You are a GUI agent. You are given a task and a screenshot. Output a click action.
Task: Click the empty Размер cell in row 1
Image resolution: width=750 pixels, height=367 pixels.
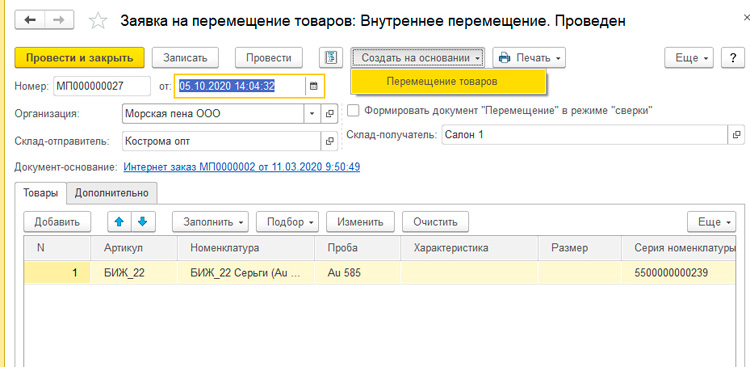(580, 273)
